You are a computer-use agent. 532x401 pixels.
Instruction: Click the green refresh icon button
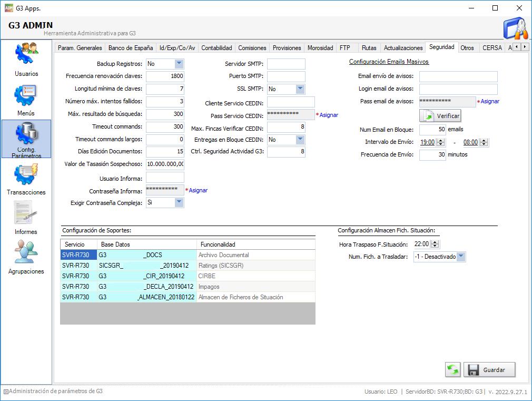click(452, 370)
